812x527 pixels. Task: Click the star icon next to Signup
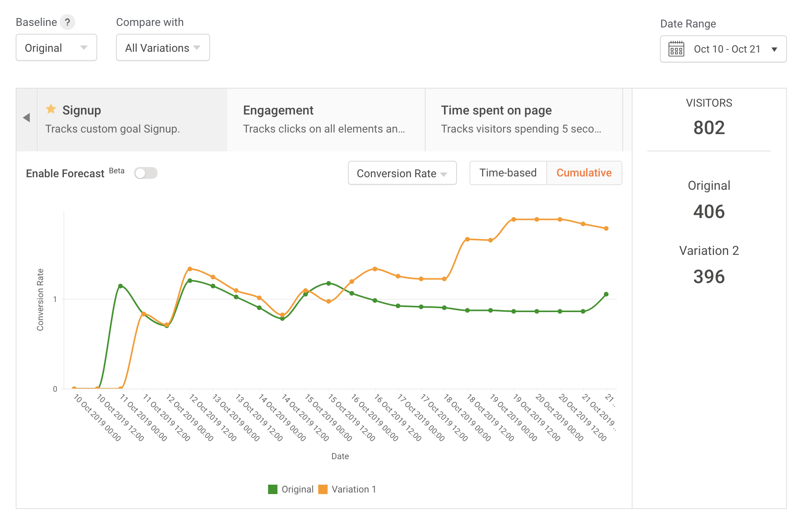click(x=51, y=109)
